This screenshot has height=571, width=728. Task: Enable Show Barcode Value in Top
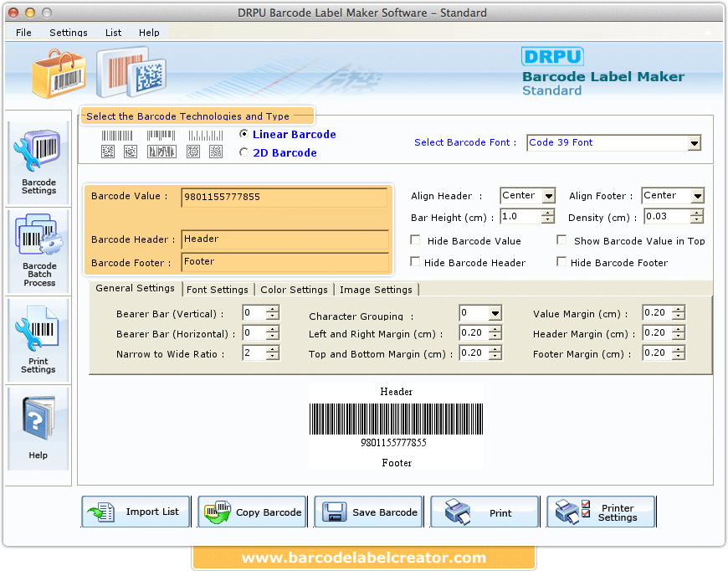coord(561,239)
